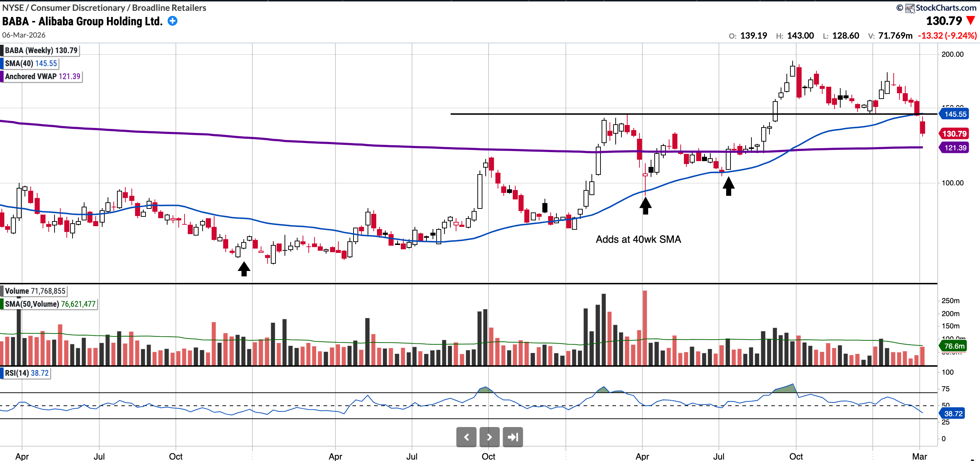Screen dimensions: 980x461
Task: Click the red 130.79 last price tag
Action: tap(955, 134)
